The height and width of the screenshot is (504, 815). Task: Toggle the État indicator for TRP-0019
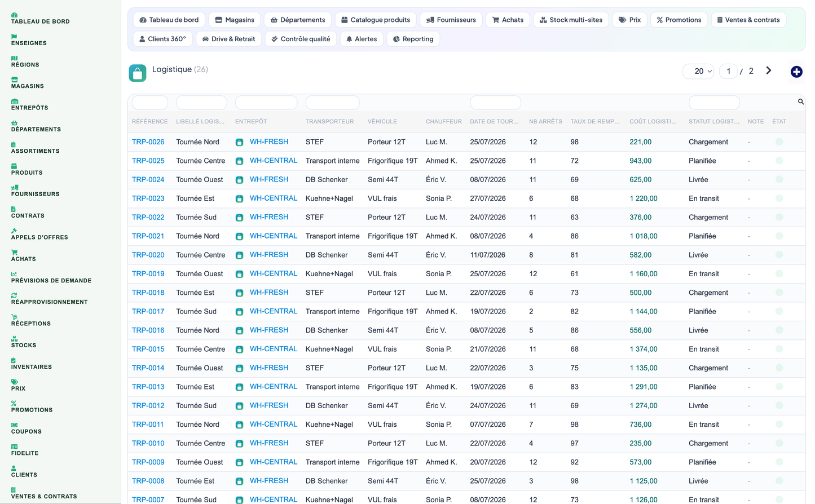point(779,273)
